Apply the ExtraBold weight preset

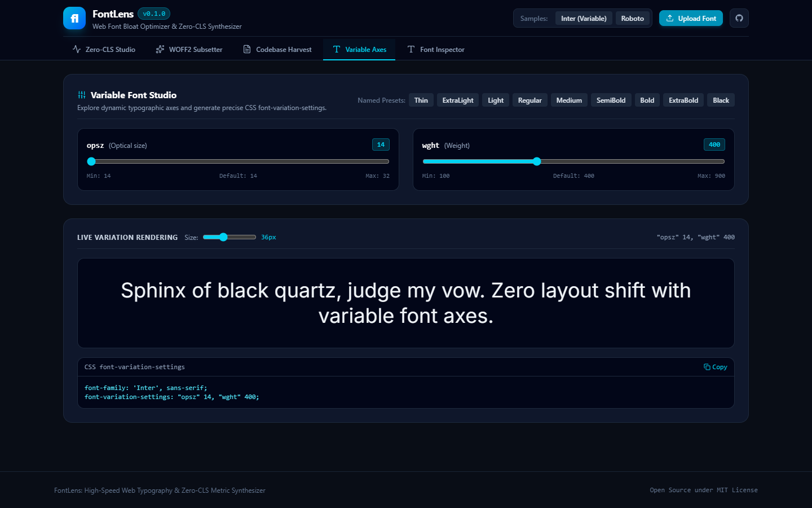pos(683,100)
